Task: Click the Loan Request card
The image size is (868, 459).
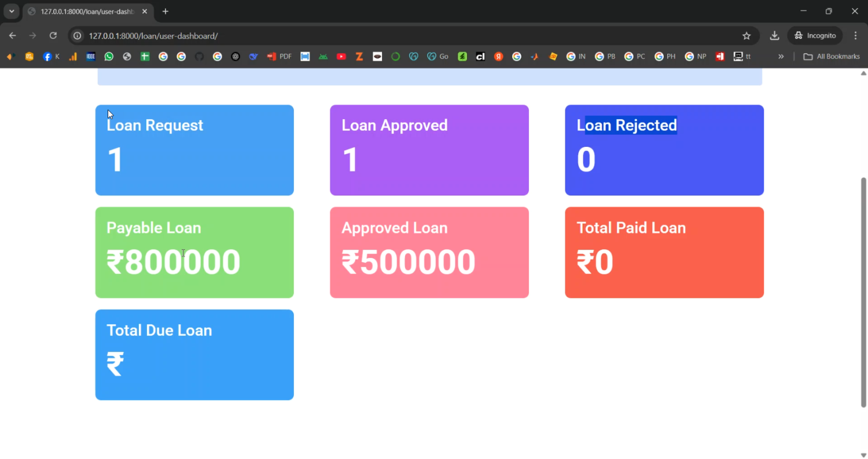Action: pyautogui.click(x=194, y=150)
